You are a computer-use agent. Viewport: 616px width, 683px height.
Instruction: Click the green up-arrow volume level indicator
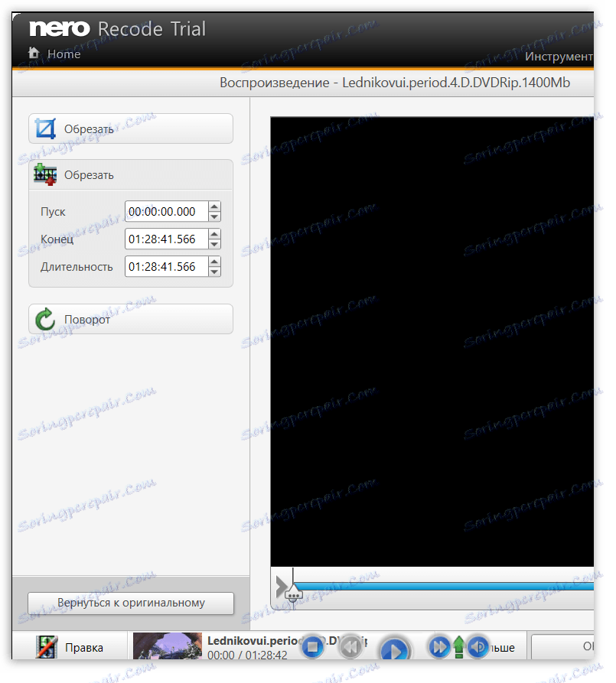click(x=459, y=647)
